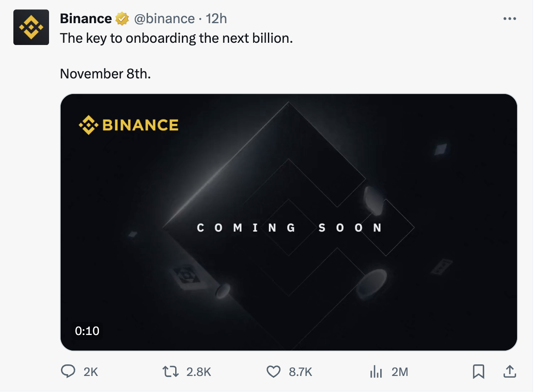The height and width of the screenshot is (392, 534).
Task: Click the 8.7K likes count
Action: click(300, 372)
